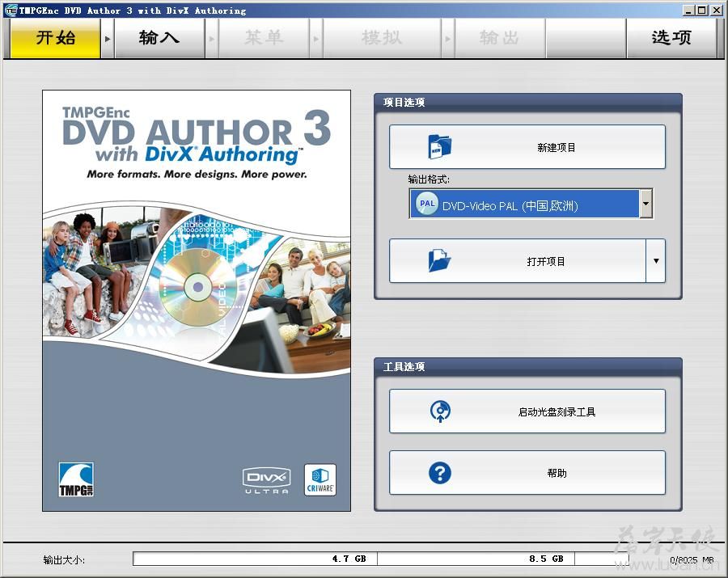Select the 输出 (Output) tab
Image resolution: width=728 pixels, height=578 pixels.
click(500, 39)
